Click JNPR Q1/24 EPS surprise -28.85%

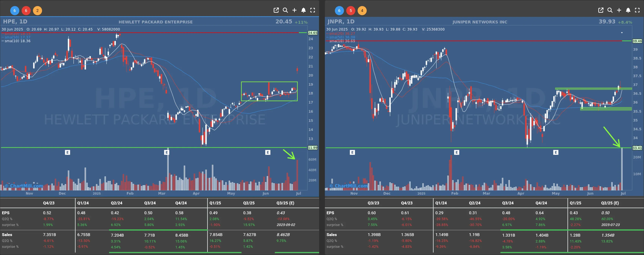click(441, 225)
